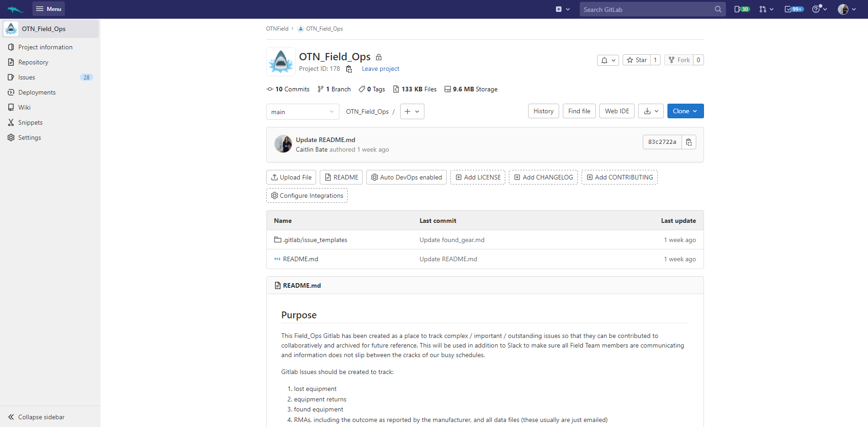Screen dimensions: 868x427
Task: Click OTN_Field_Ops path in repository breadcrumb
Action: click(x=367, y=111)
